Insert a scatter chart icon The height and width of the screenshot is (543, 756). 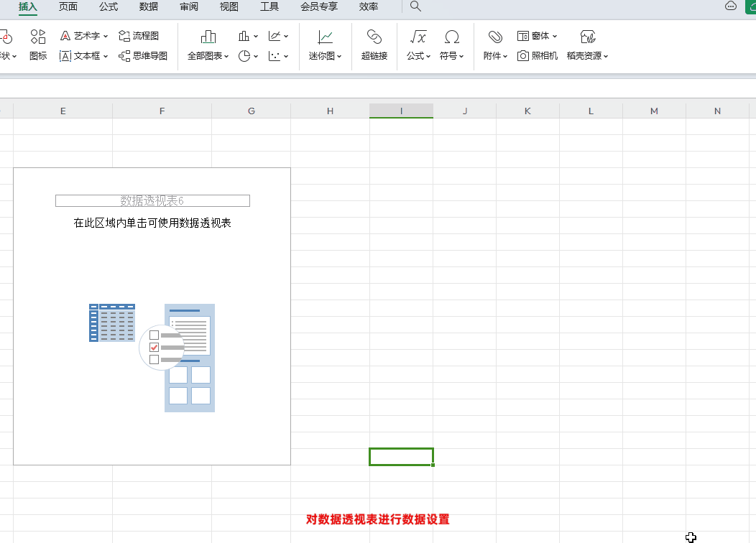[x=275, y=56]
